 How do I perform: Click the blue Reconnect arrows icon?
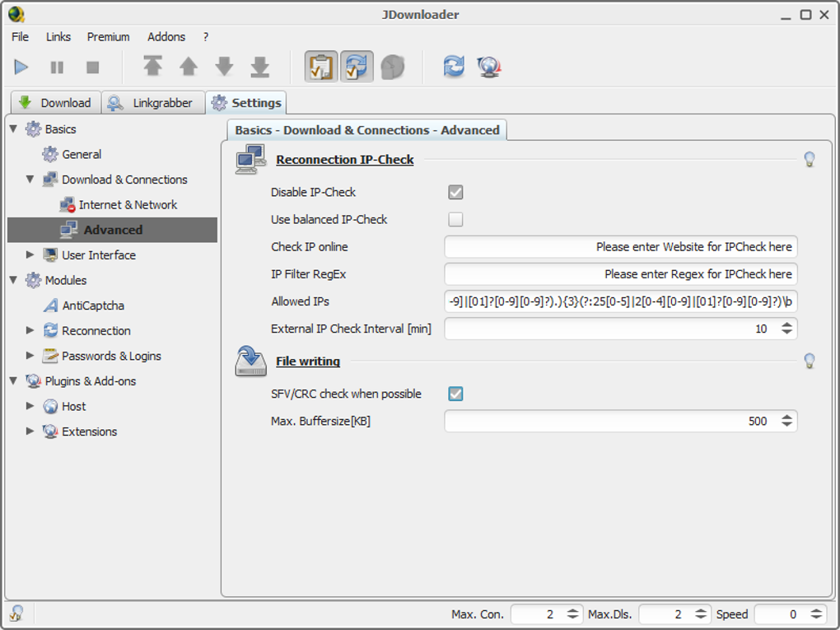point(454,67)
